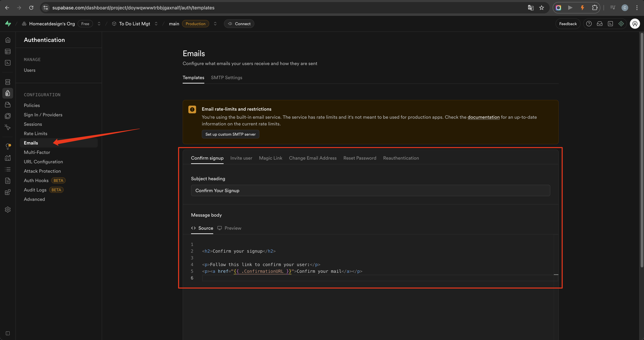Click the Supabase logo
The width and height of the screenshot is (644, 340).
(x=8, y=24)
